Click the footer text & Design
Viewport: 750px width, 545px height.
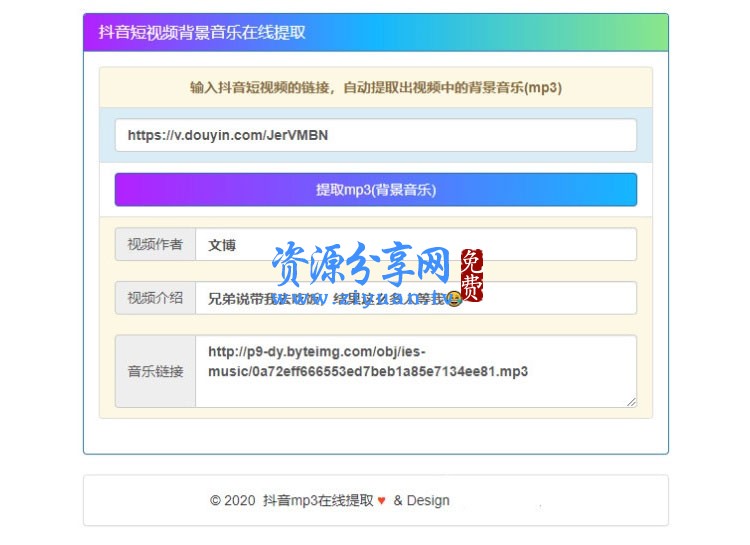tap(421, 501)
